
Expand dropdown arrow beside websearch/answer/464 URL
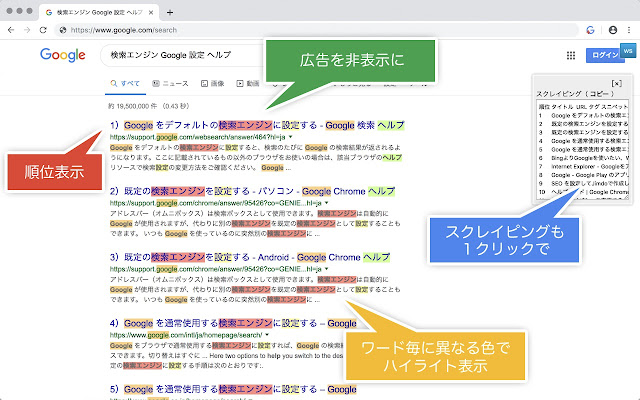click(291, 137)
